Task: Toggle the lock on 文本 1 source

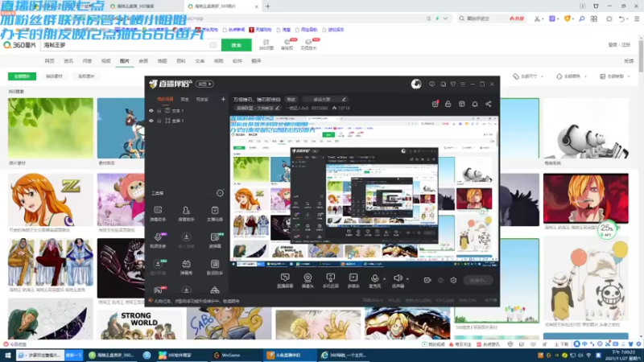Action: click(159, 111)
